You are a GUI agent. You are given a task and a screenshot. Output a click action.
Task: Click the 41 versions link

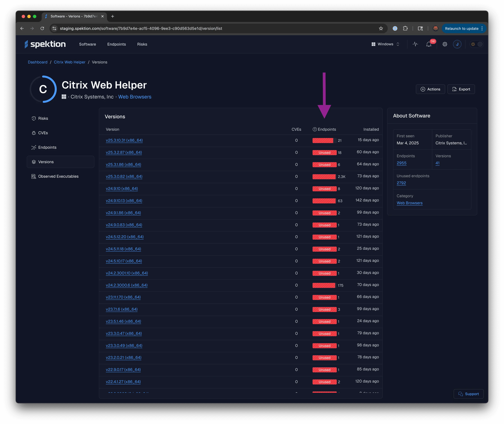coord(437,163)
